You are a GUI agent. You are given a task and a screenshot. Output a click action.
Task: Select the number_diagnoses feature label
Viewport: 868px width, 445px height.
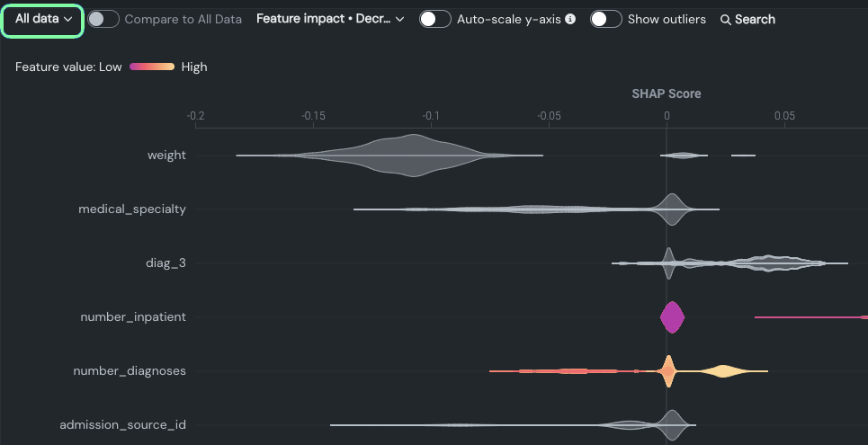coord(130,371)
